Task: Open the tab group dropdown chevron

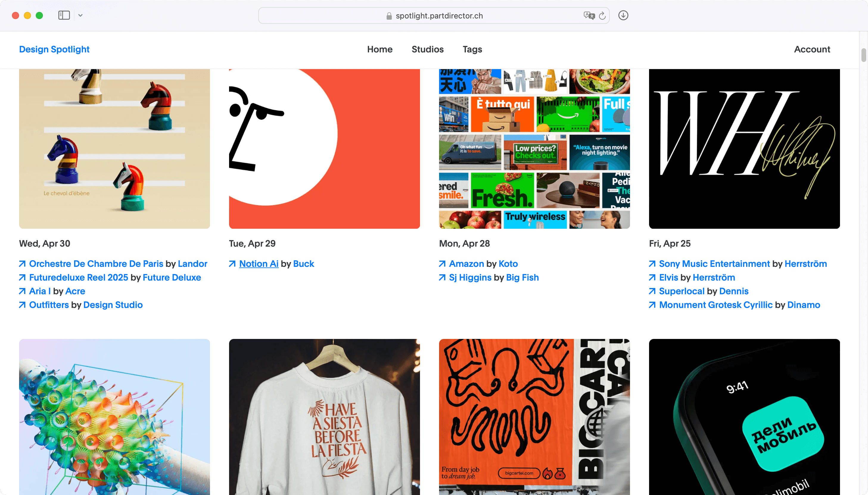Action: [x=80, y=15]
